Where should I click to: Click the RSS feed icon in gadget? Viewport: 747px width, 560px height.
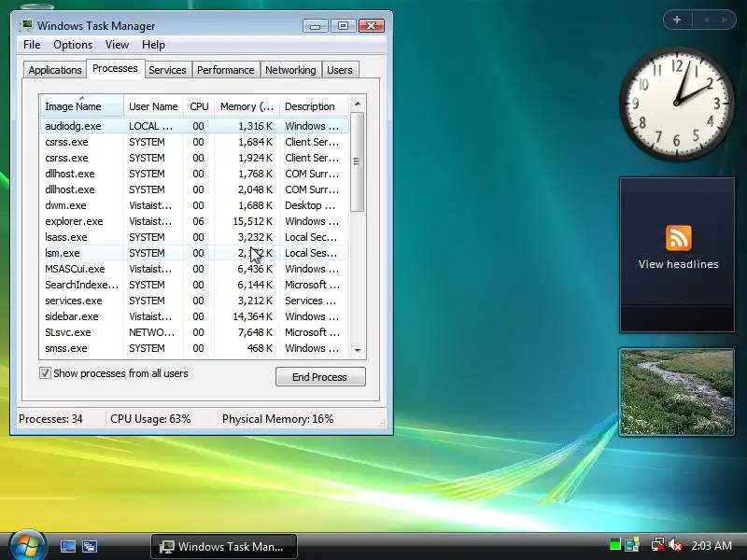pos(679,238)
